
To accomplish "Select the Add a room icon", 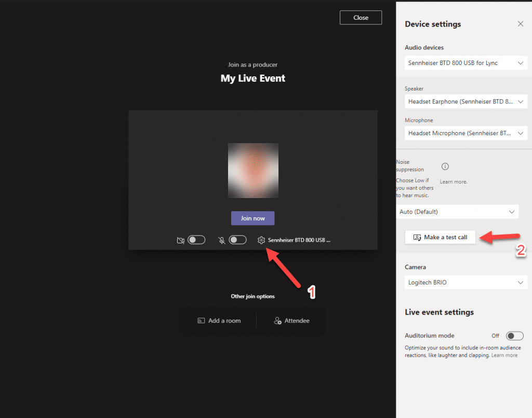I will (200, 321).
